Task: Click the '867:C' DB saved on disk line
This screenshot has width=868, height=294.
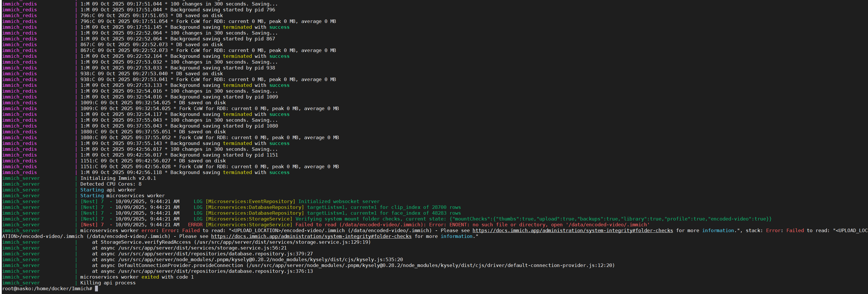Action: [152, 44]
